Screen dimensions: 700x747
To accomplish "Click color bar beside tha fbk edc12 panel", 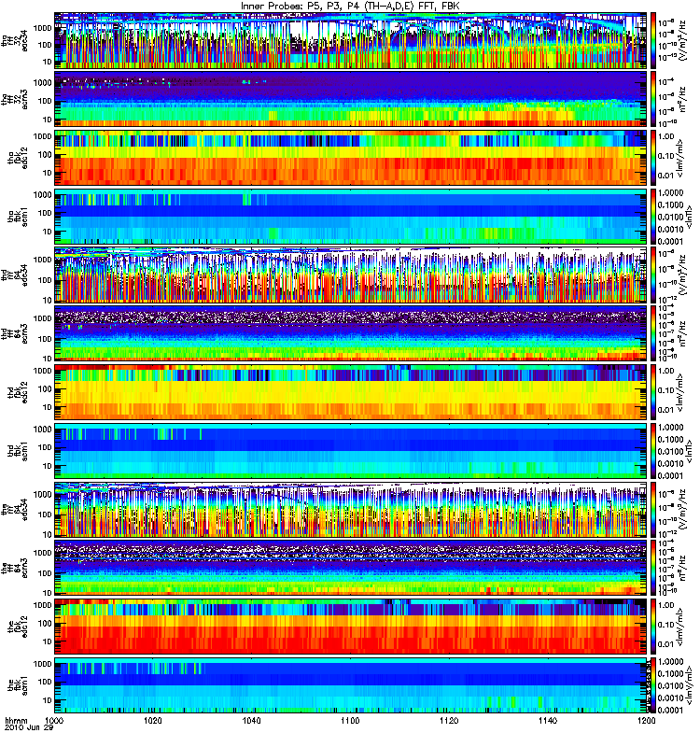I will pyautogui.click(x=653, y=158).
